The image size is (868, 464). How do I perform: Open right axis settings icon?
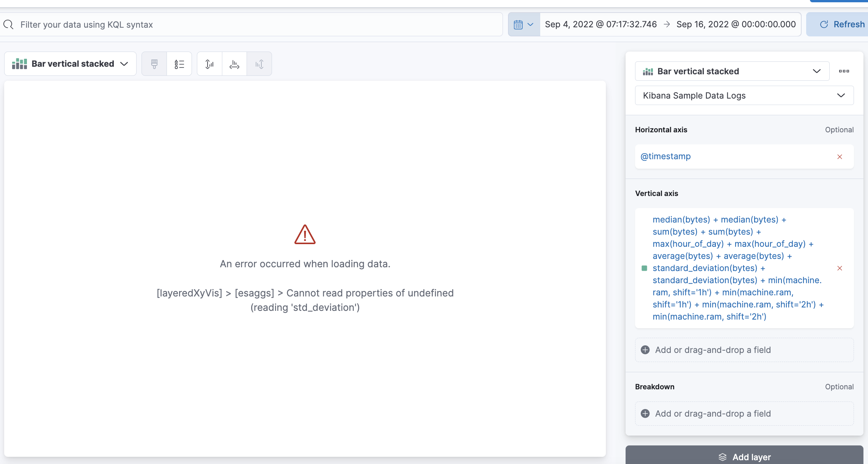pos(259,64)
